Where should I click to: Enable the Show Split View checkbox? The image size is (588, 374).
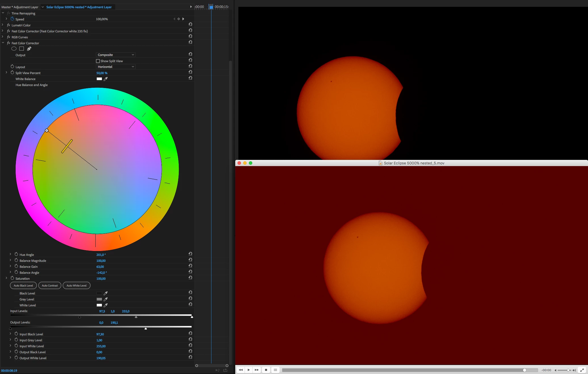[x=98, y=61]
